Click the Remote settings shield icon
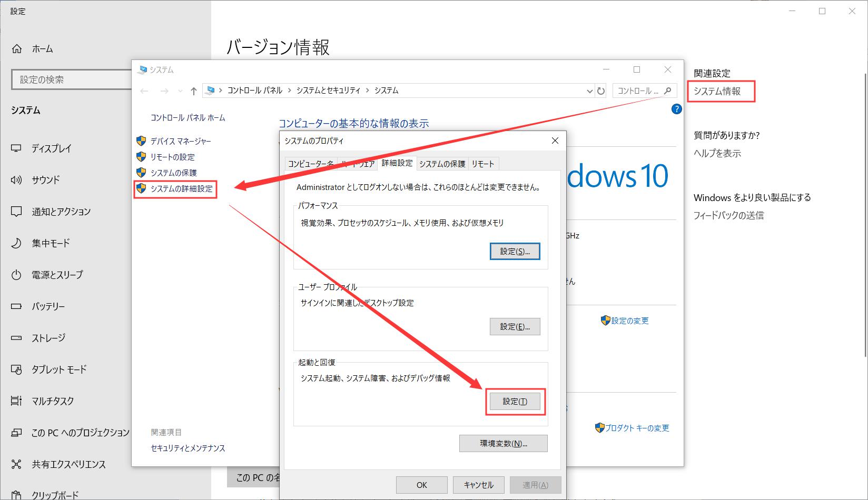This screenshot has height=500, width=868. click(x=141, y=157)
